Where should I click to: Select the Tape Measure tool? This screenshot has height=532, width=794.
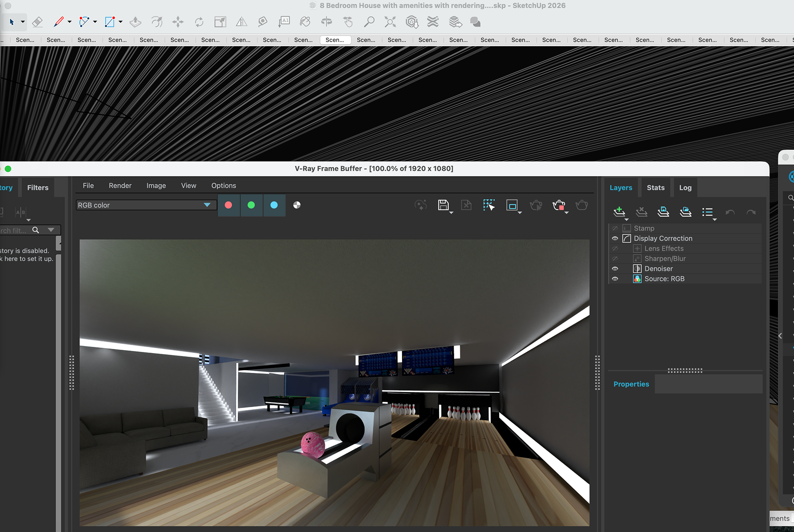coord(263,22)
